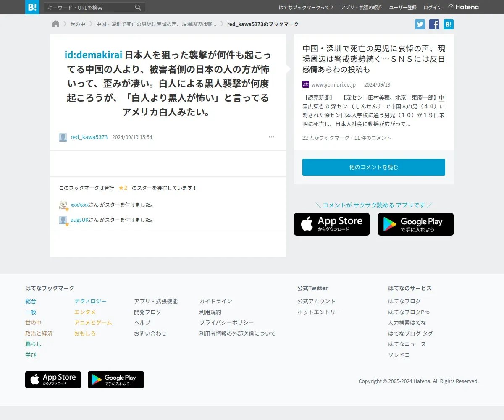Click red_kawa5373 avatar image
504x420 pixels.
point(63,137)
